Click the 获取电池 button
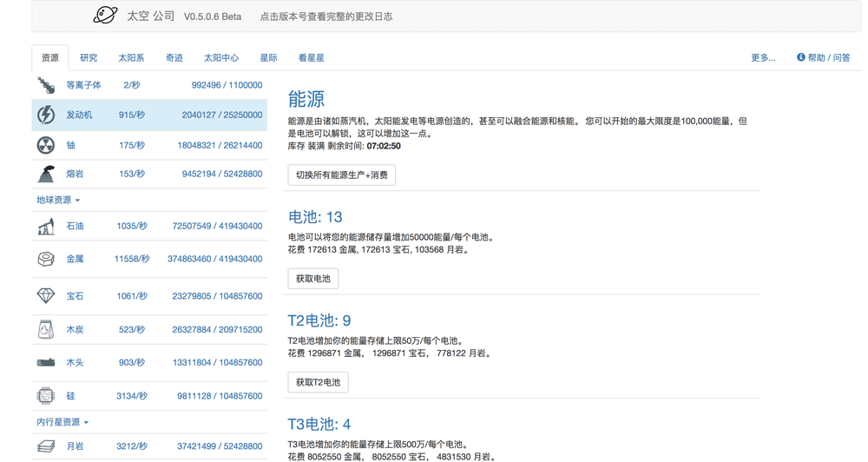The width and height of the screenshot is (868, 462). pyautogui.click(x=312, y=279)
